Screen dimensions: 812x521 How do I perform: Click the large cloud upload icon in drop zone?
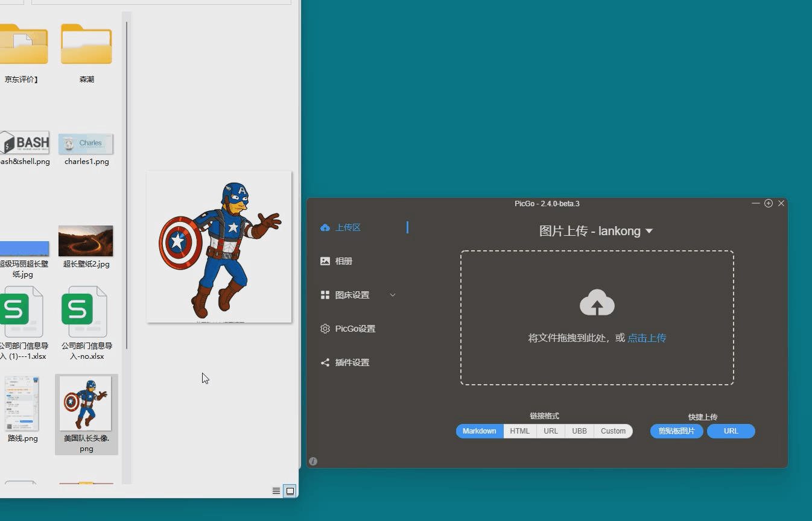597,303
